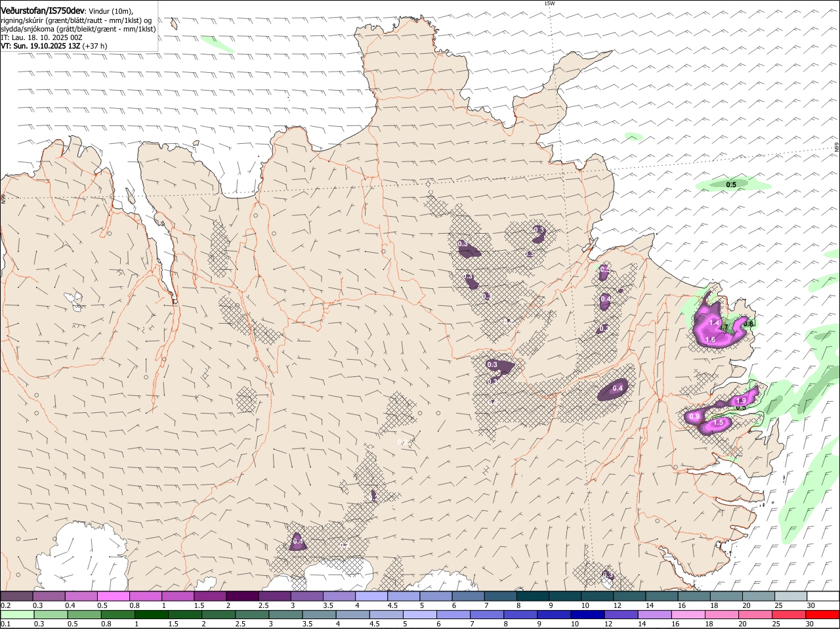Click the 'Vindur (10m)' label in header
This screenshot has width=840, height=629.
pyautogui.click(x=111, y=11)
